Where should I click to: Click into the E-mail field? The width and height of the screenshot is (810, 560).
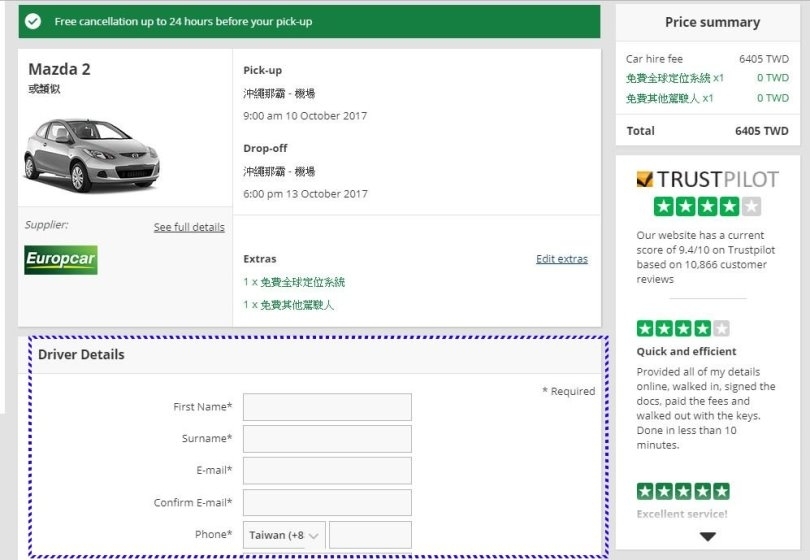[327, 471]
